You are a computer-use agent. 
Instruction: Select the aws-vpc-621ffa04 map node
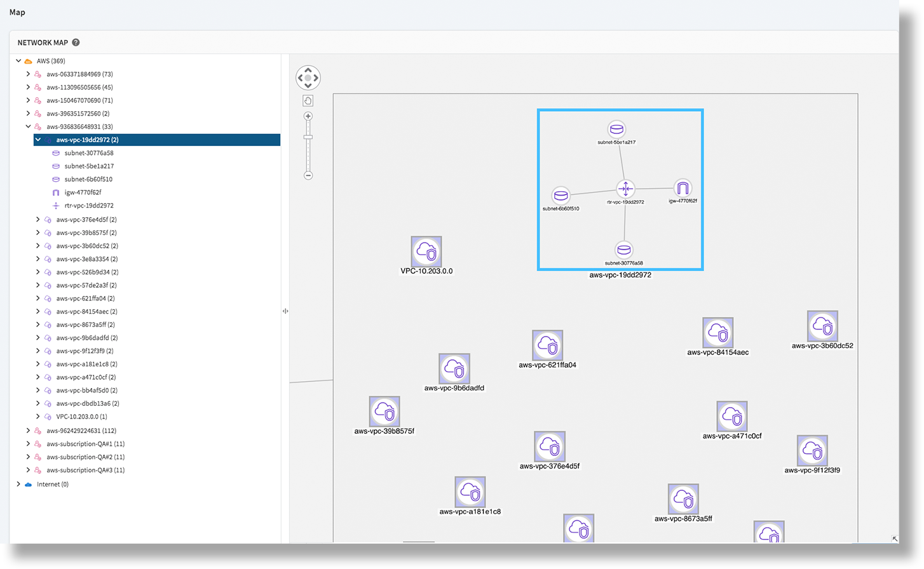[x=548, y=345]
